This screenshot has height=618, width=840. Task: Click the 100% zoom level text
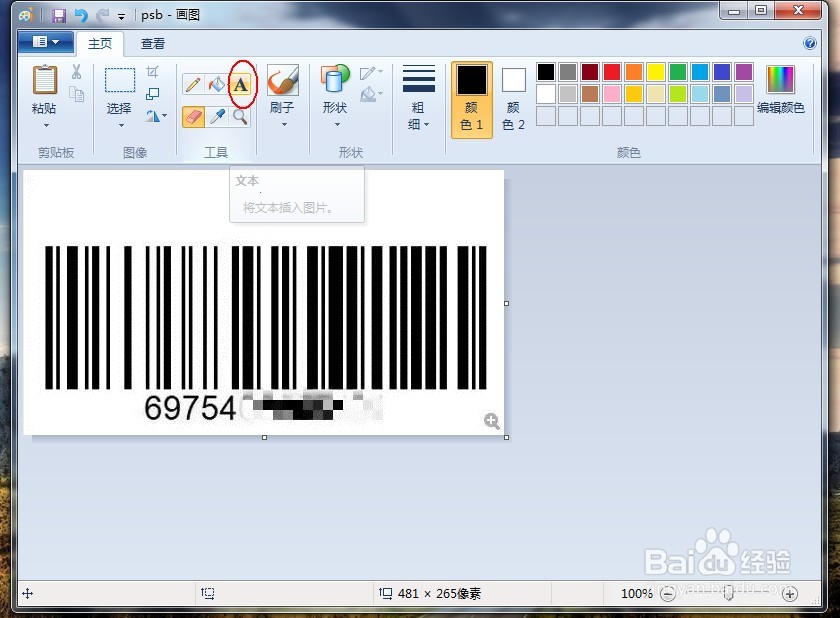point(636,593)
